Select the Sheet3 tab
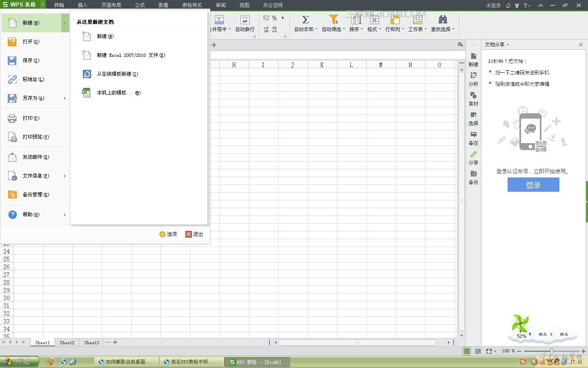 (x=91, y=343)
